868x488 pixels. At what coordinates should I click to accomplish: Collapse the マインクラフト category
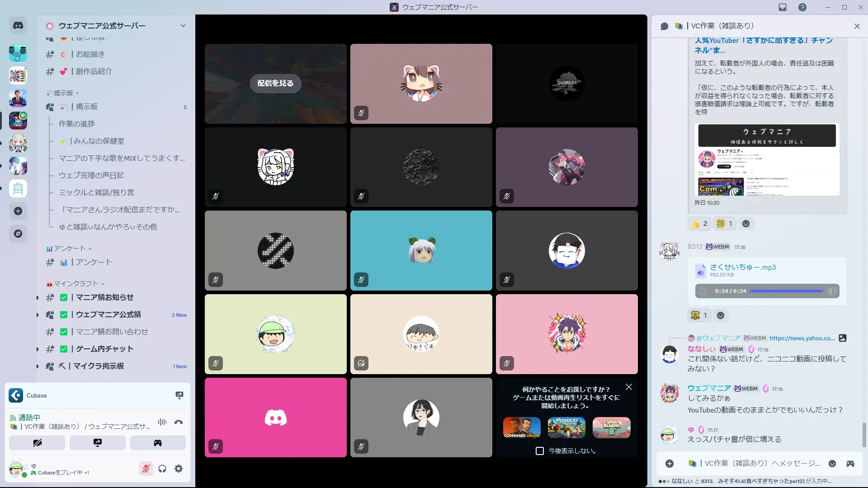coord(75,284)
